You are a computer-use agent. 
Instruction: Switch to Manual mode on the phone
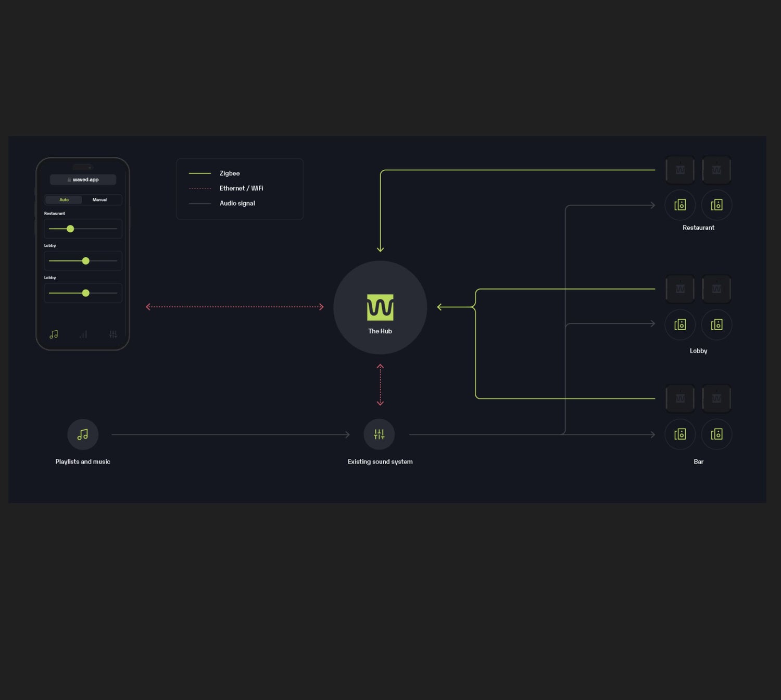99,200
